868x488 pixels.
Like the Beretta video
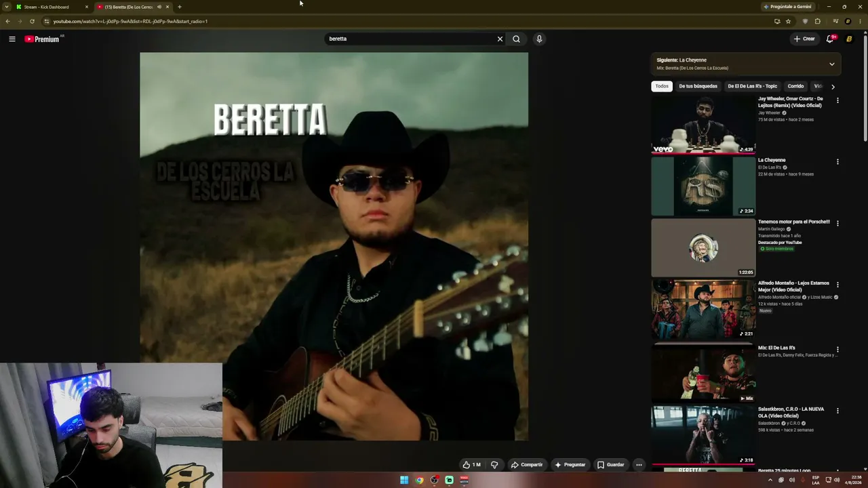tap(471, 465)
